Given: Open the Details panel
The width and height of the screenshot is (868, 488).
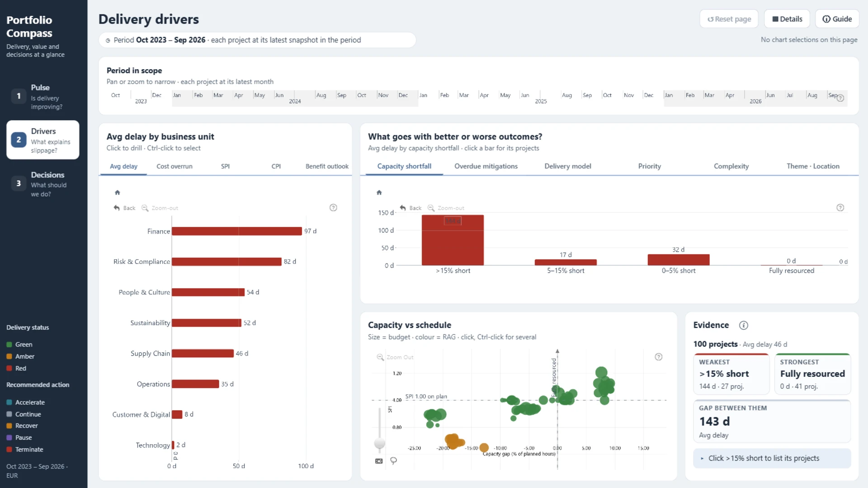Looking at the screenshot, I should point(788,19).
